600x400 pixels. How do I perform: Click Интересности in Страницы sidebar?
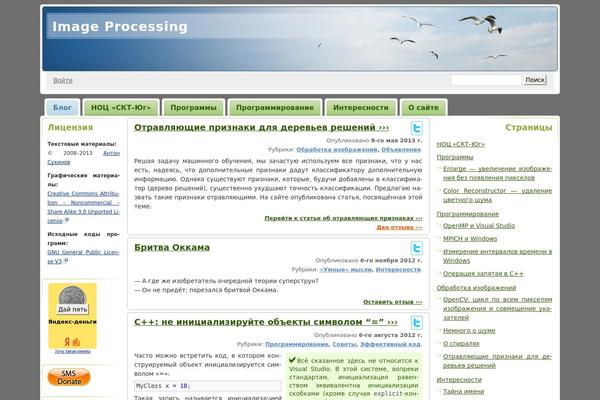pos(459,380)
